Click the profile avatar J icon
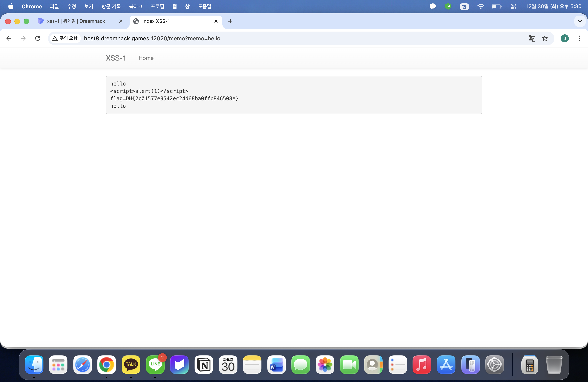This screenshot has height=382, width=588. click(565, 38)
